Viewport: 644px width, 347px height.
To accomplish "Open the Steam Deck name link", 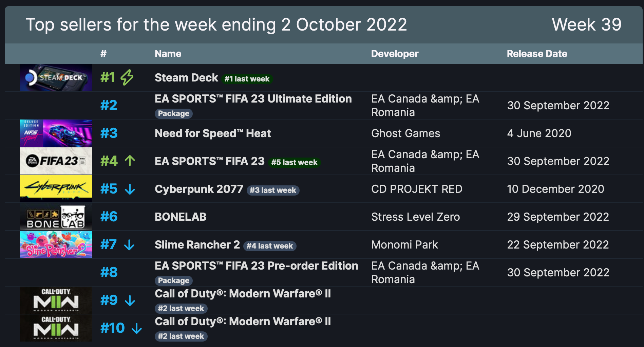I will tap(186, 78).
